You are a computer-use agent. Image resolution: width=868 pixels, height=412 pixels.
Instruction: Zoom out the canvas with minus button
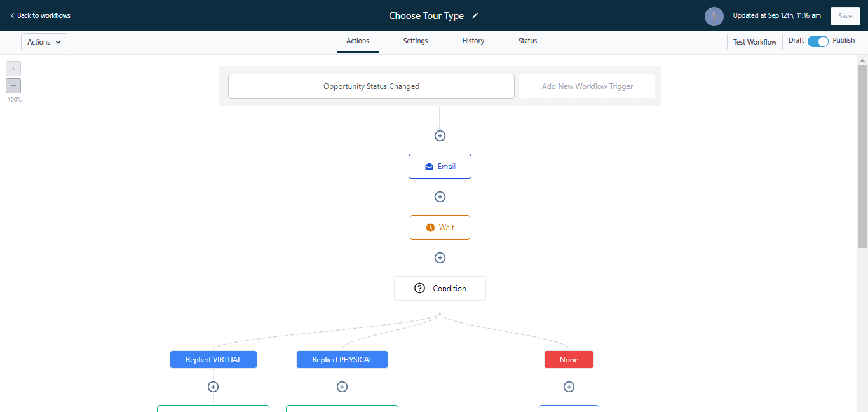(x=13, y=86)
